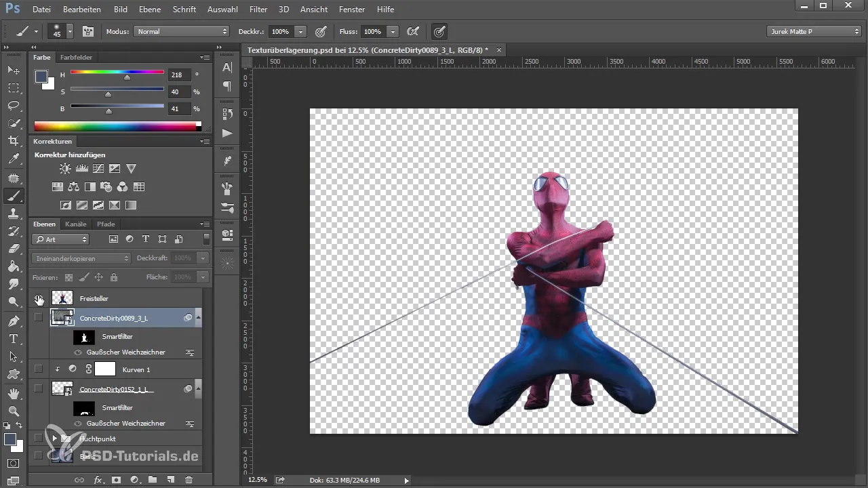Add a Gradient Map adjustment
The image size is (868, 488).
pos(131,205)
